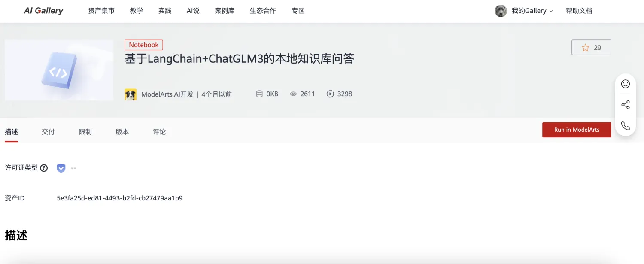Toggle the star favorite button showing 29

point(591,47)
